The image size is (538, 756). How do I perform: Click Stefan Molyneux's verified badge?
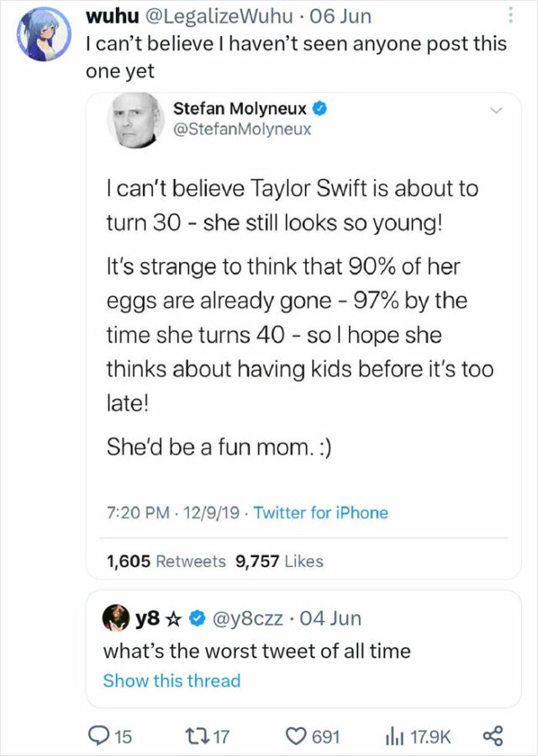point(319,108)
